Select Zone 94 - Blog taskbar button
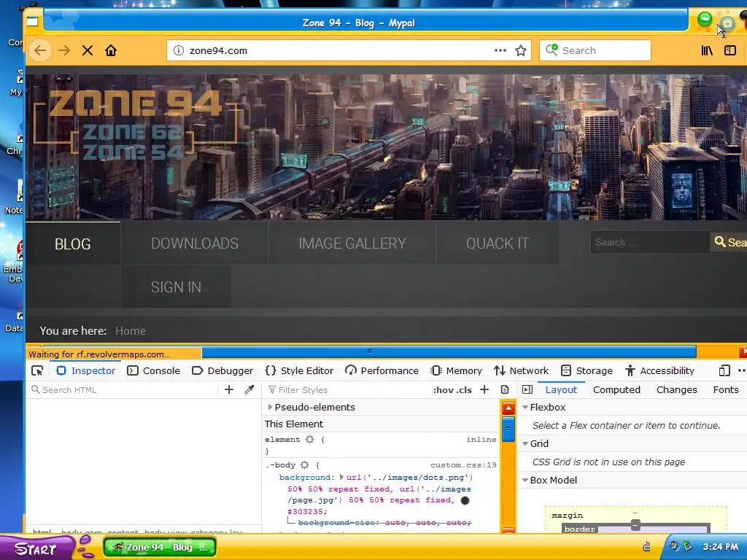747x560 pixels. pos(160,547)
